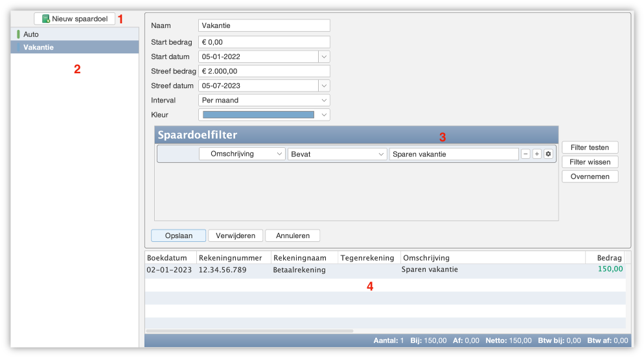Expand the Interval dropdown showing Per maand
Viewport: 644px width, 358px height.
tap(264, 101)
